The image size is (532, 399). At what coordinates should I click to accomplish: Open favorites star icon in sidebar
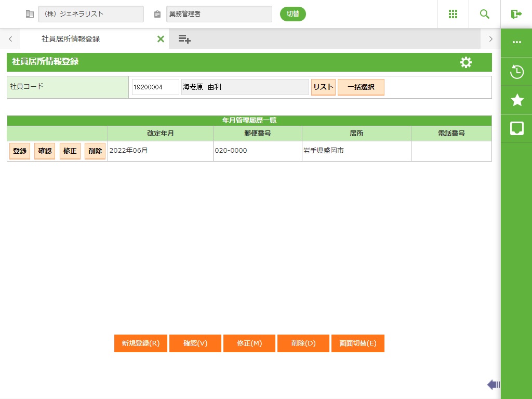click(x=516, y=100)
